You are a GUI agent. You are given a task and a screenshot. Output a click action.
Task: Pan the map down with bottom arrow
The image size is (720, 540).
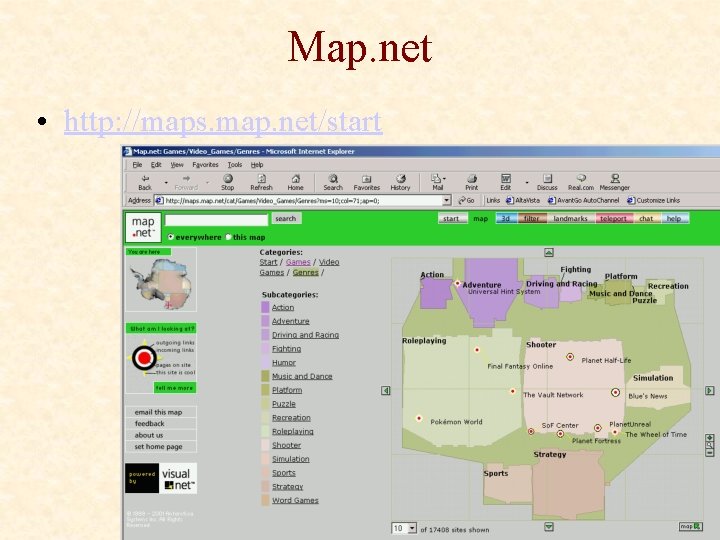549,526
